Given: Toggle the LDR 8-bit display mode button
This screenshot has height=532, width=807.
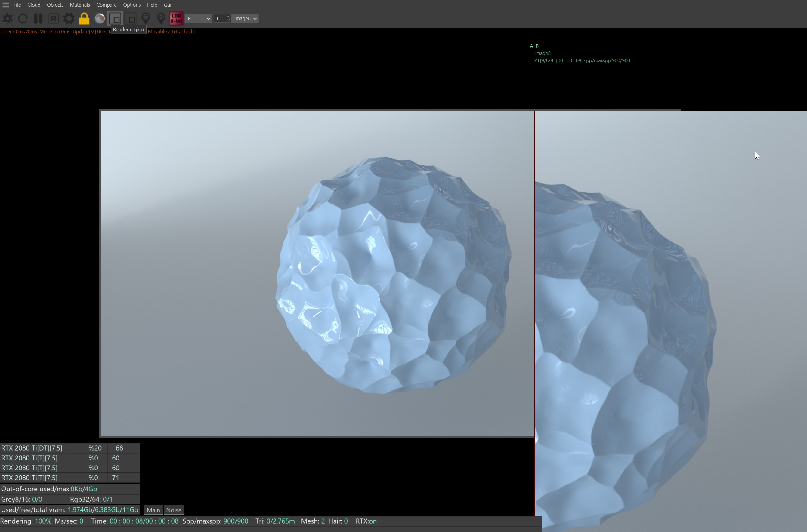Looking at the screenshot, I should [x=176, y=18].
